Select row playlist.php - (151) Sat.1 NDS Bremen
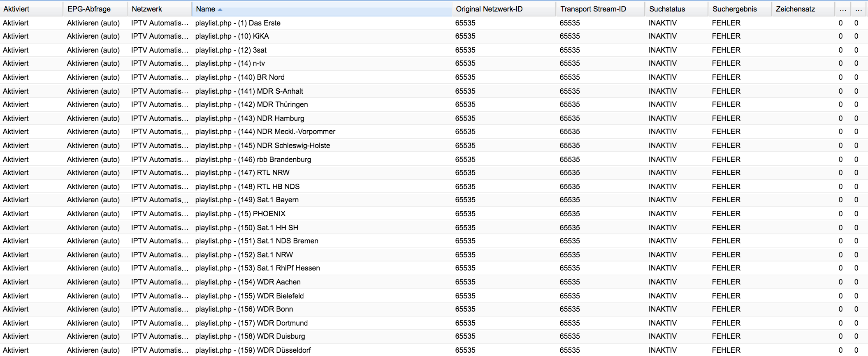868x356 pixels. tap(434, 241)
